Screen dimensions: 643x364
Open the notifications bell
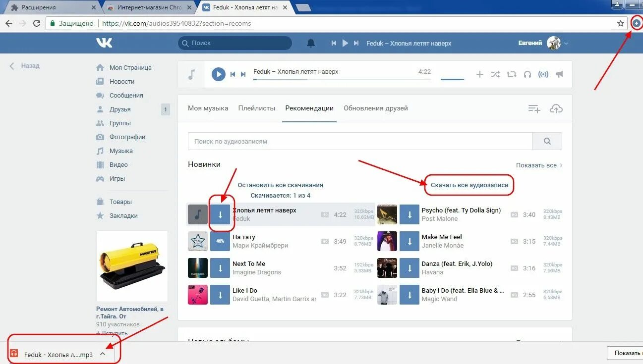311,43
